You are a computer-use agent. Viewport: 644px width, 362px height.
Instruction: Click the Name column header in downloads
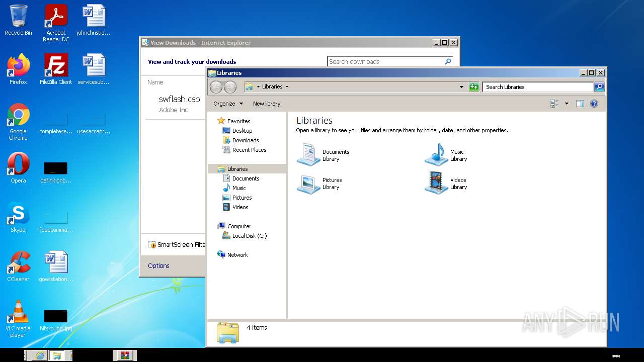(x=155, y=82)
